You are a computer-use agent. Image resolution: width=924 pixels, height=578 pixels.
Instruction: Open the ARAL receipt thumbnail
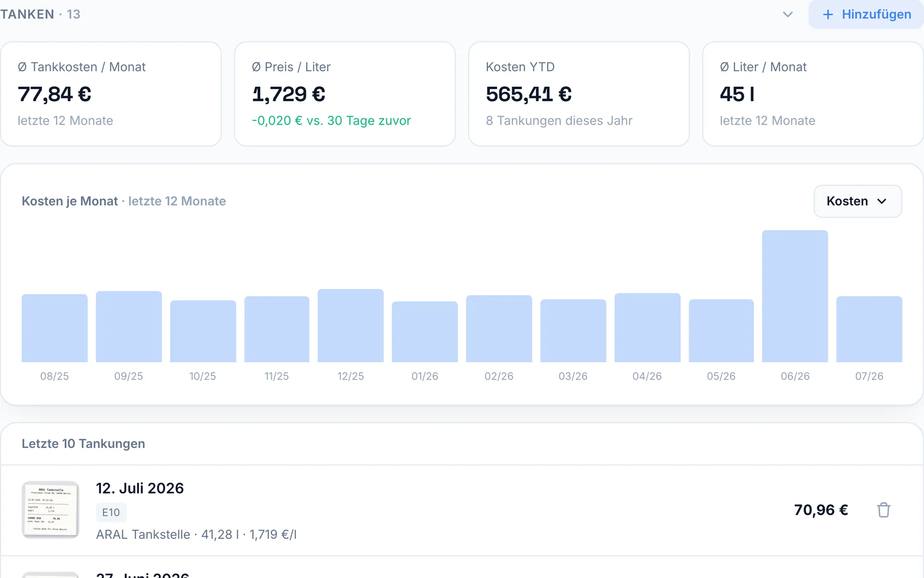click(51, 510)
